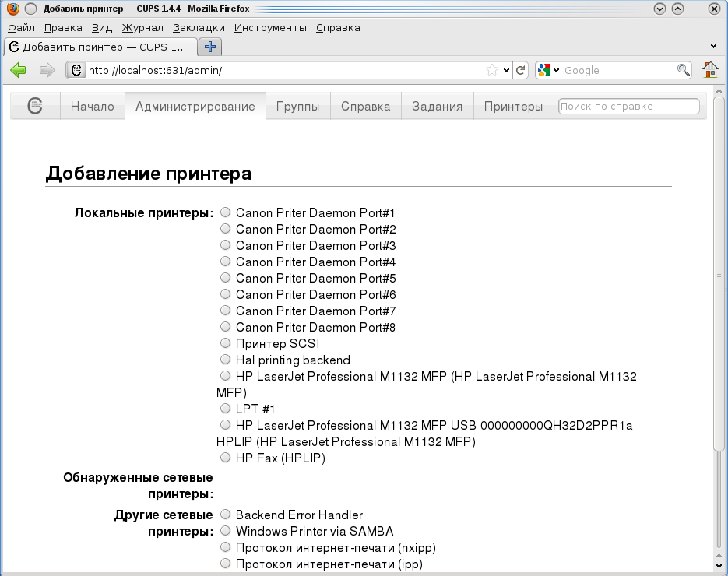
Task: Open the URL history dropdown arrow
Action: (x=506, y=71)
